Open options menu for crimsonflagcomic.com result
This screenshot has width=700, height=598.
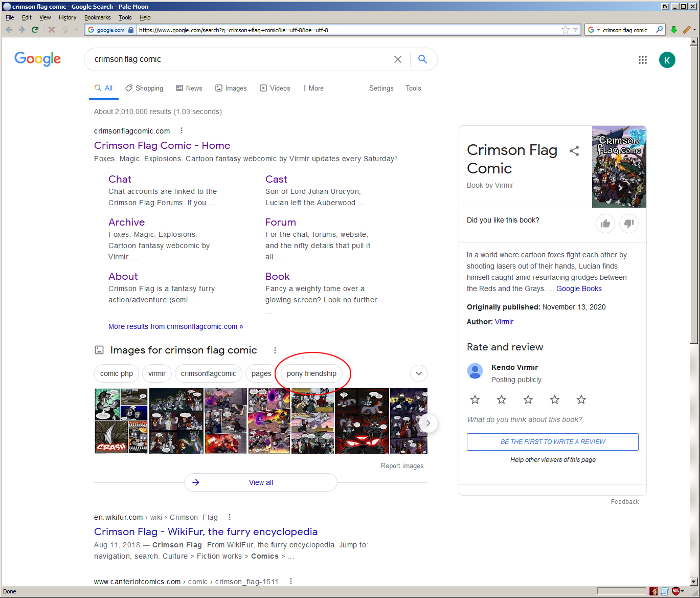[x=182, y=131]
